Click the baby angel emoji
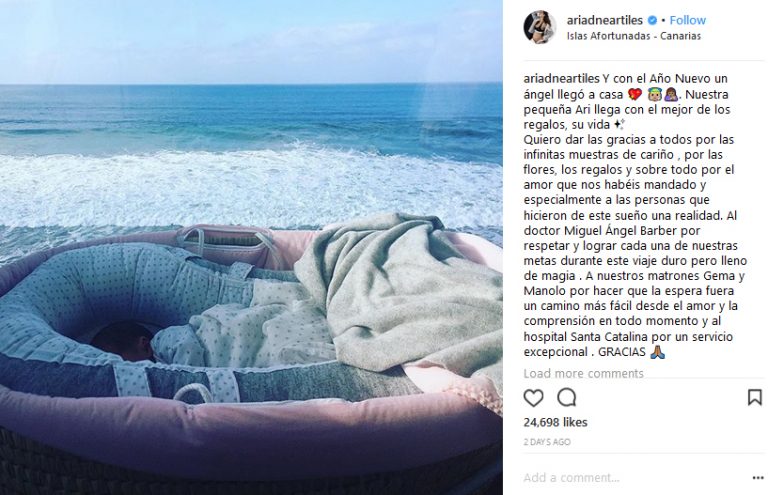Image resolution: width=768 pixels, height=495 pixels. tap(654, 94)
